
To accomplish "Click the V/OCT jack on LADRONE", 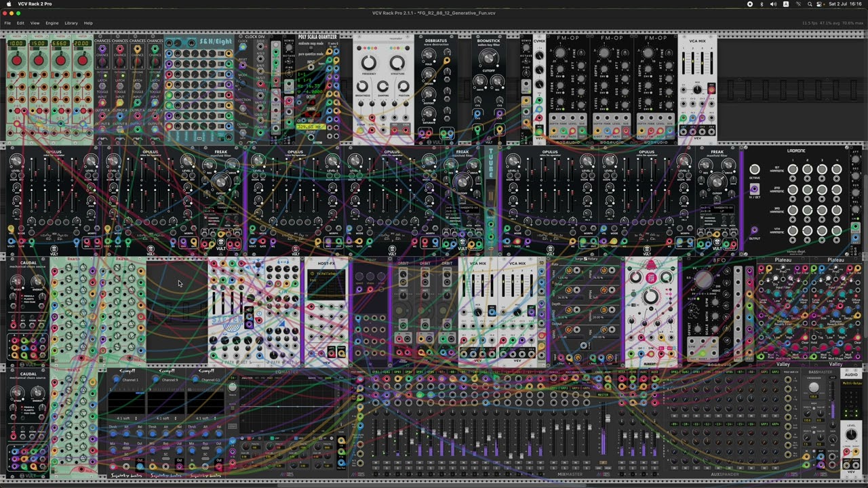I will pyautogui.click(x=754, y=189).
